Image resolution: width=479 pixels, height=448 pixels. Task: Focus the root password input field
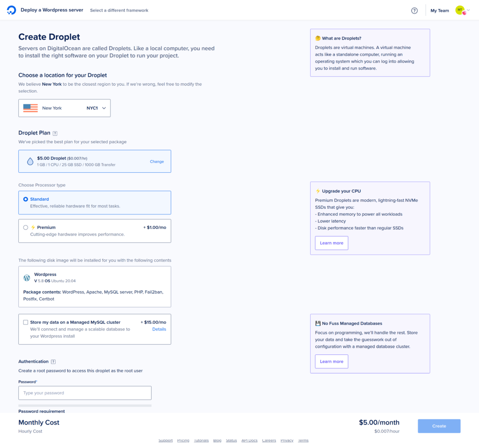pos(85,393)
